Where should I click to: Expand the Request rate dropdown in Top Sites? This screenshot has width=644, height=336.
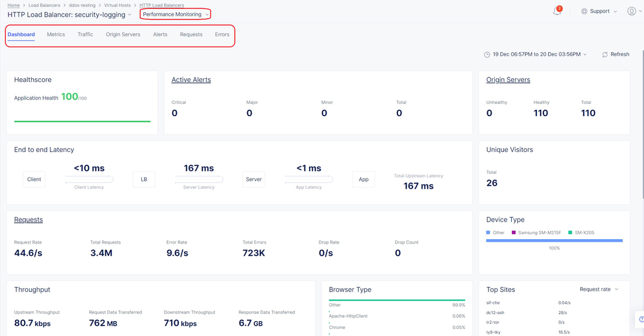(x=599, y=289)
